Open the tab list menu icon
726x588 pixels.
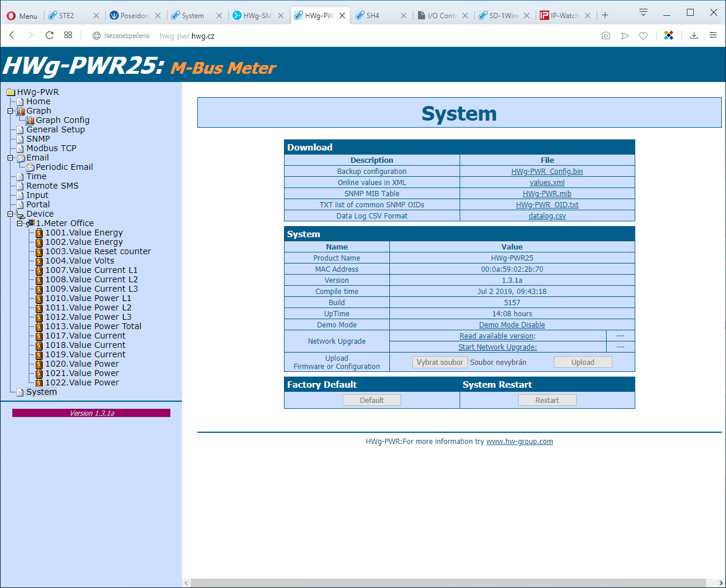coord(643,13)
